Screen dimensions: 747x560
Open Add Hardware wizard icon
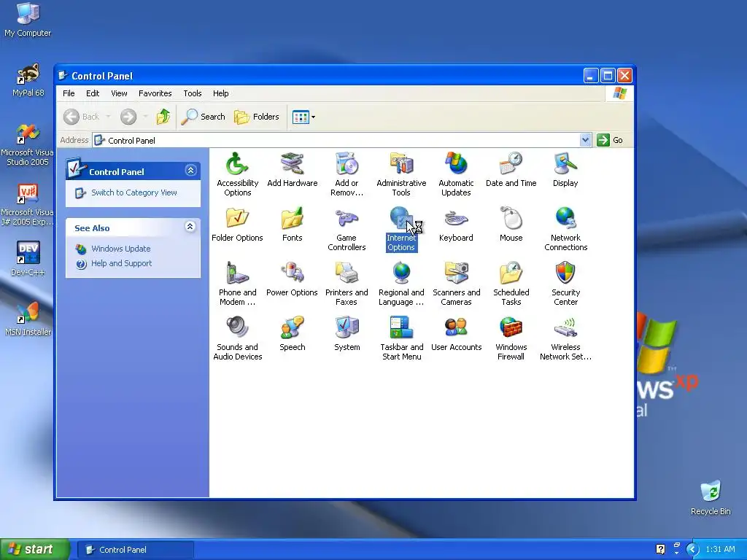pyautogui.click(x=292, y=164)
